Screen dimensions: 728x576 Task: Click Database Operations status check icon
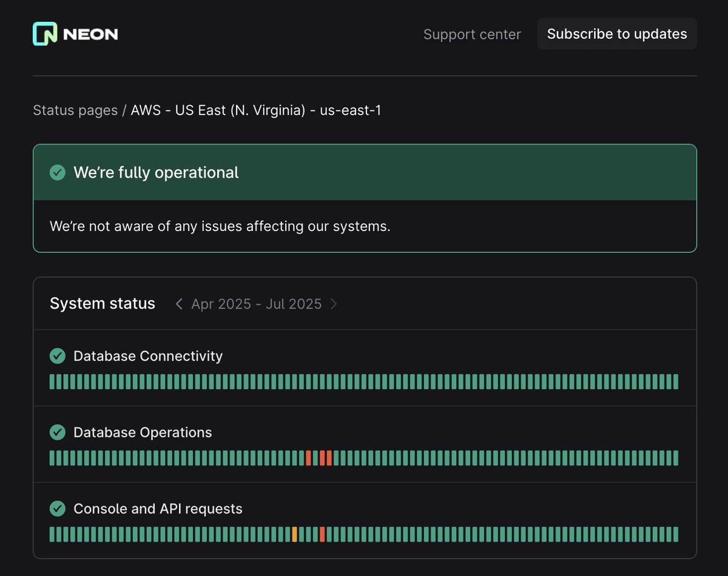(58, 432)
